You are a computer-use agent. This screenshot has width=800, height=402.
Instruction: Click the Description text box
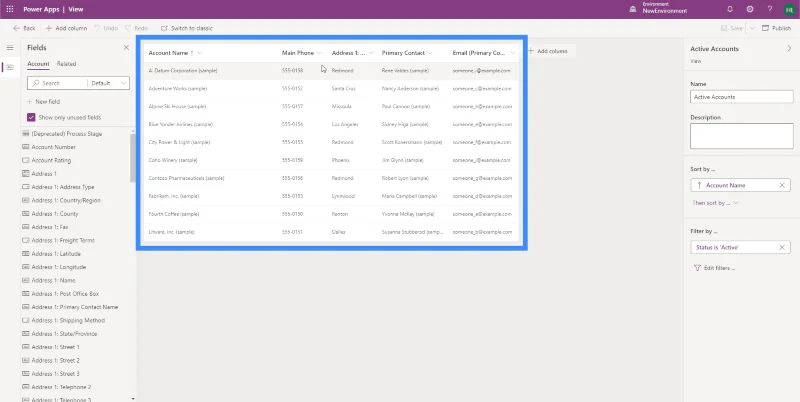point(741,136)
